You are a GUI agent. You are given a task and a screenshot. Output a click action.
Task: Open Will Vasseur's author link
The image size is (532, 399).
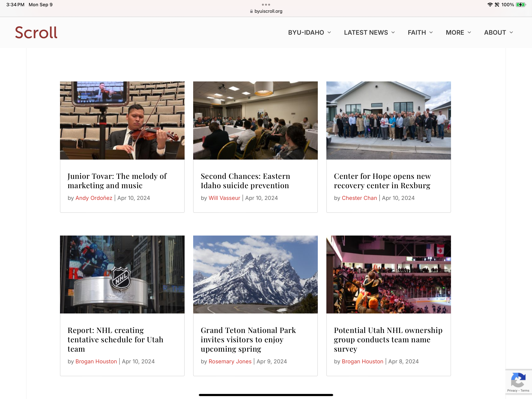point(224,198)
